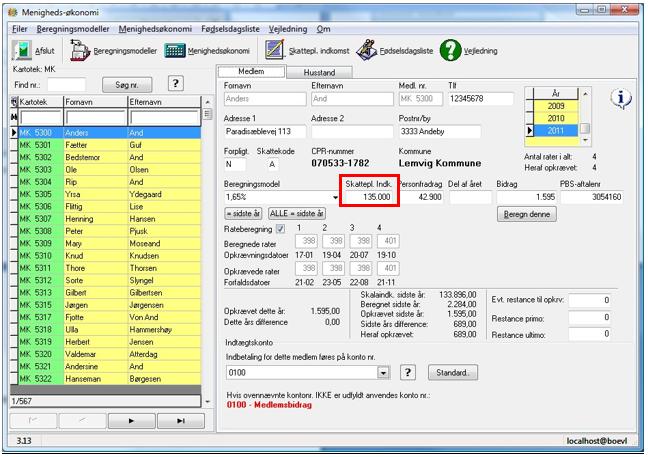Screen dimensions: 648x457
Task: Select member row Fætter Guf
Action: click(x=110, y=145)
